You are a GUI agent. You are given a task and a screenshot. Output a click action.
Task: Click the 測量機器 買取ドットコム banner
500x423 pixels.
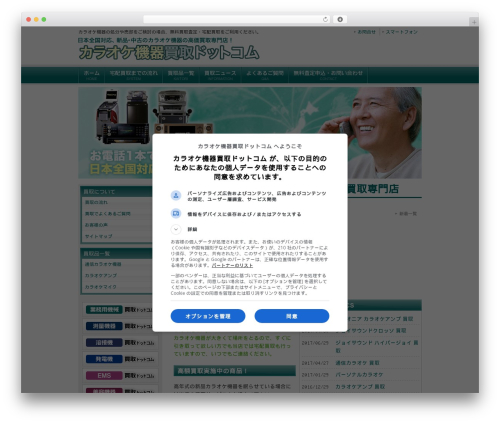pos(120,326)
